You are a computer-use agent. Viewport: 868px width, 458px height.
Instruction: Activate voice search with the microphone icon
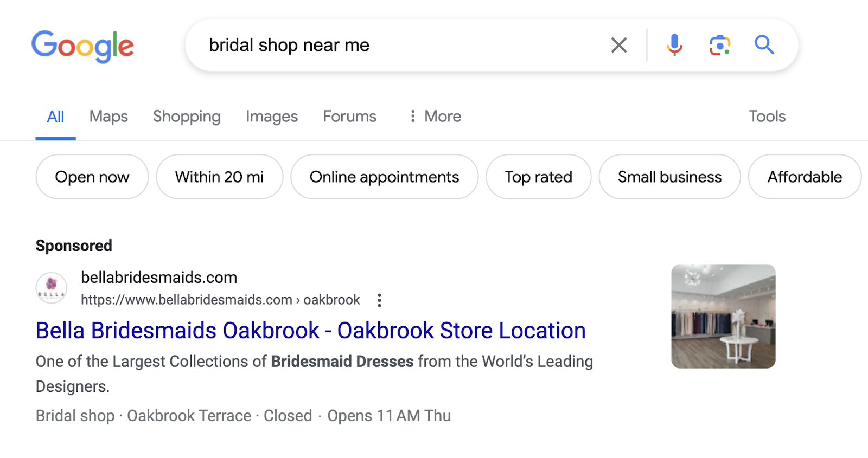point(674,45)
